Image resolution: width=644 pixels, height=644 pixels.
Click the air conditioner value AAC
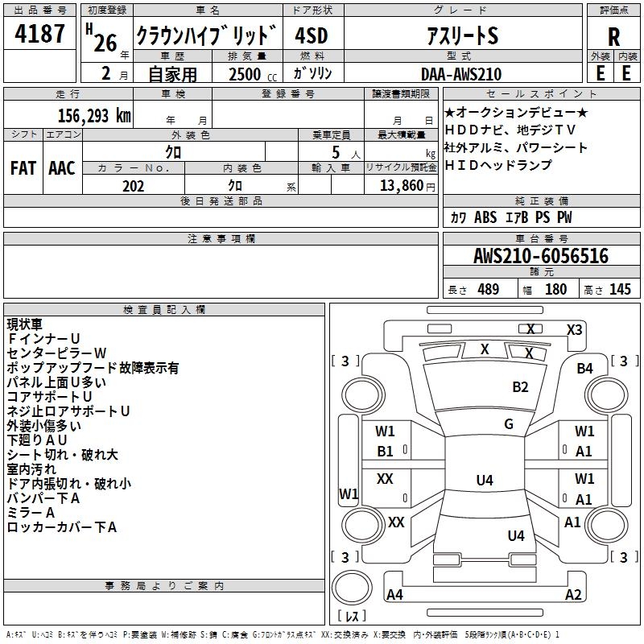[62, 168]
